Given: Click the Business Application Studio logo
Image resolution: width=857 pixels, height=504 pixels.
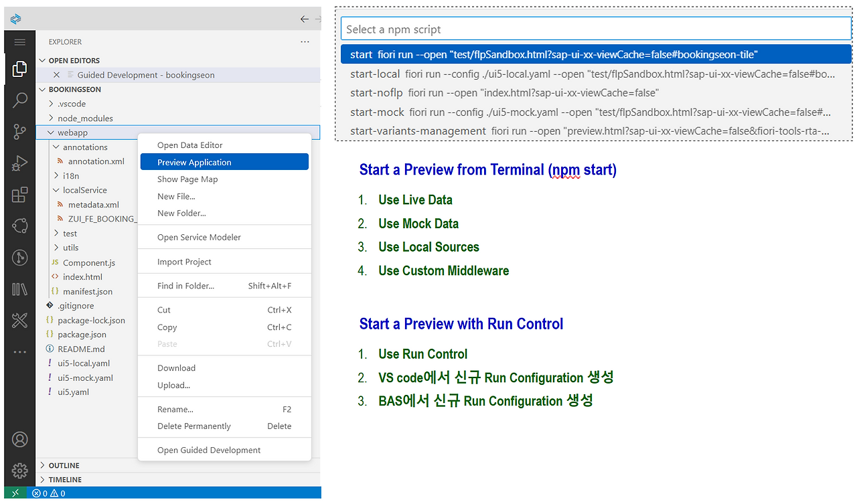Looking at the screenshot, I should [17, 19].
